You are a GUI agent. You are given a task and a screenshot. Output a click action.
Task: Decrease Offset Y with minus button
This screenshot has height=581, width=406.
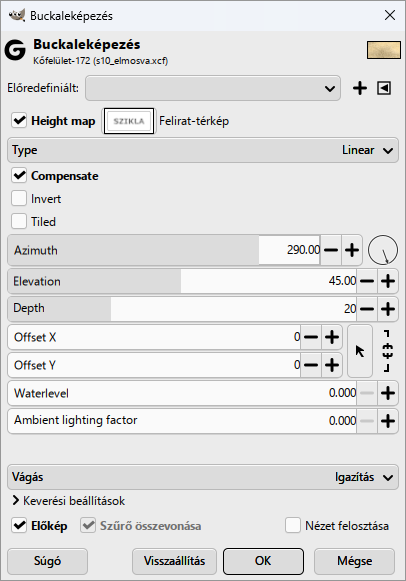(x=310, y=365)
